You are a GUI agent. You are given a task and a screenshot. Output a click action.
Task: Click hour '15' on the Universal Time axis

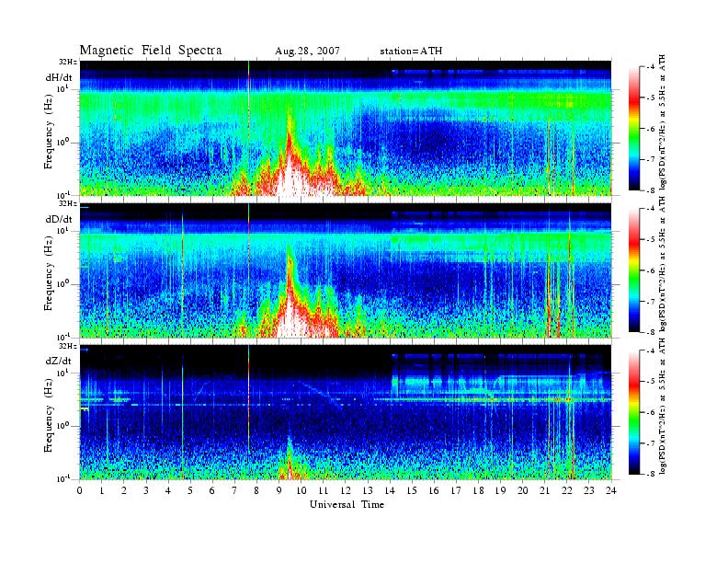pyautogui.click(x=412, y=490)
